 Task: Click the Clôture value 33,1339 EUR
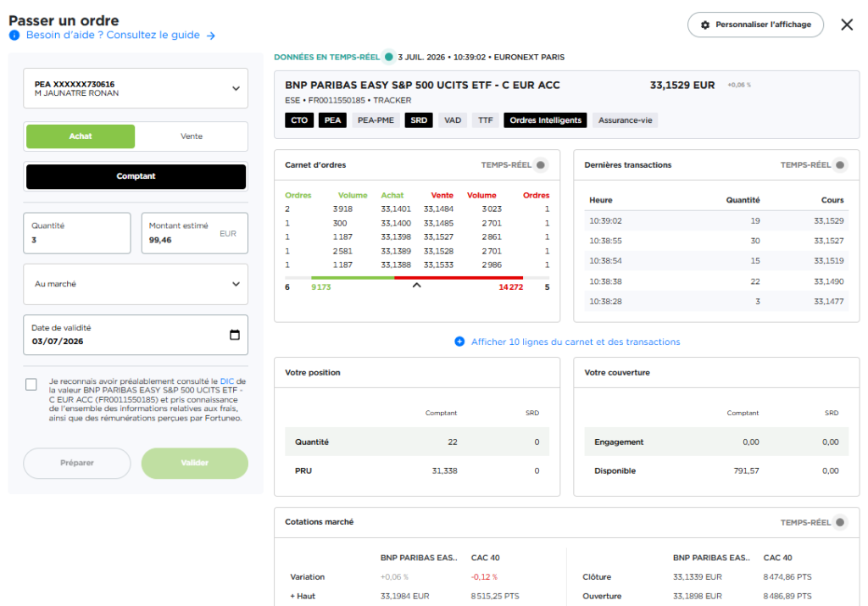[698, 577]
